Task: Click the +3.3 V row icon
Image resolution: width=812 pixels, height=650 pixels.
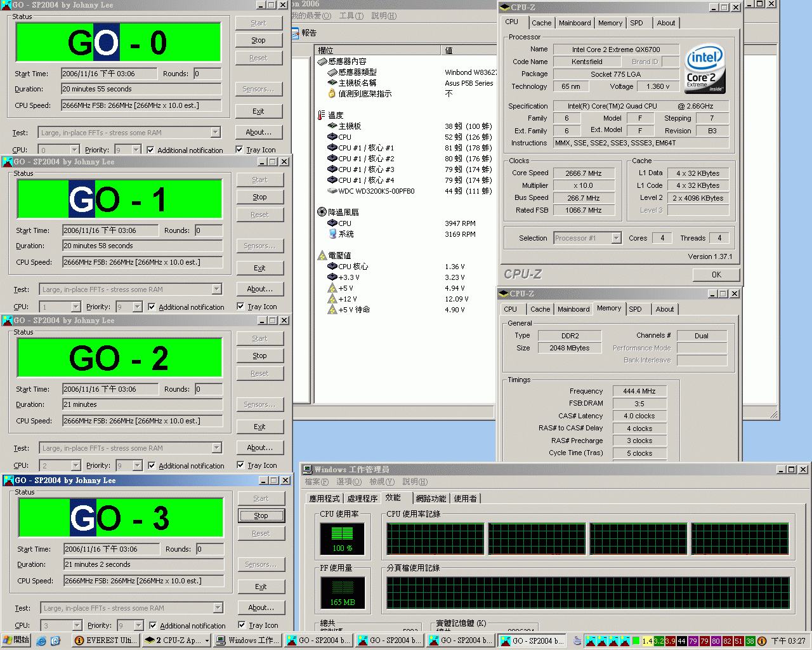Action: click(x=332, y=277)
